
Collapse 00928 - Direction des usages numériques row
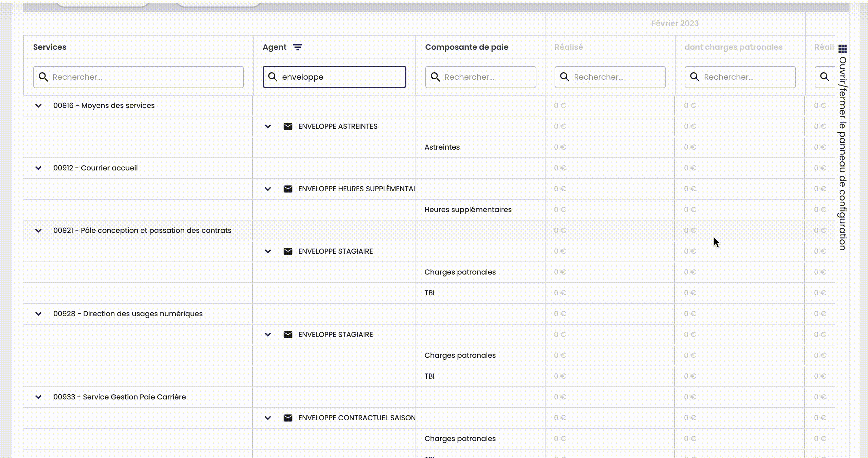point(37,314)
